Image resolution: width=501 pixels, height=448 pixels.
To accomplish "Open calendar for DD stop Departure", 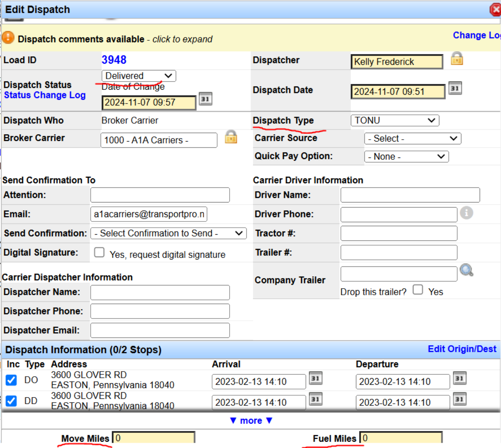I will [460, 399].
